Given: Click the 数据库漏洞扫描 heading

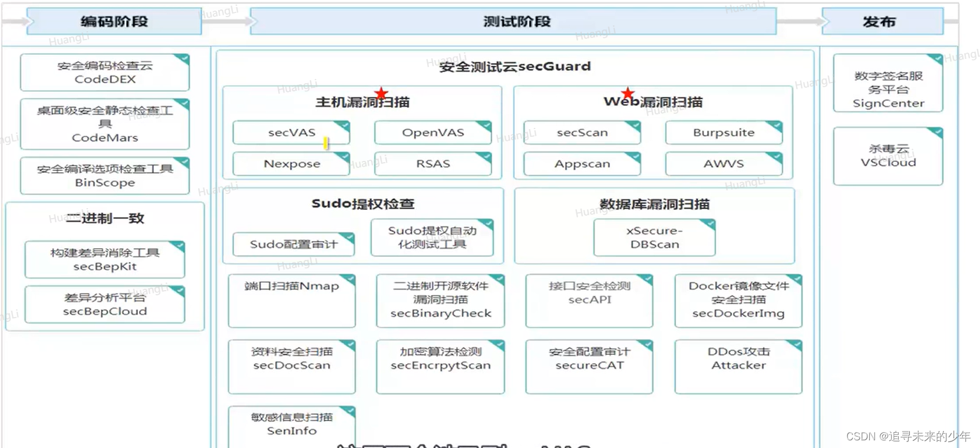Looking at the screenshot, I should pyautogui.click(x=655, y=204).
